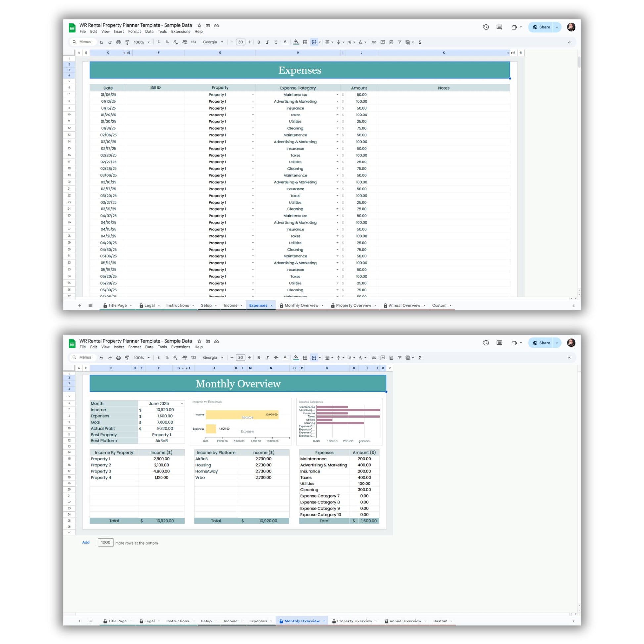Viewport: 644px width, 644px height.
Task: Open the Format menu in the Monthly Overview window
Action: (x=134, y=347)
